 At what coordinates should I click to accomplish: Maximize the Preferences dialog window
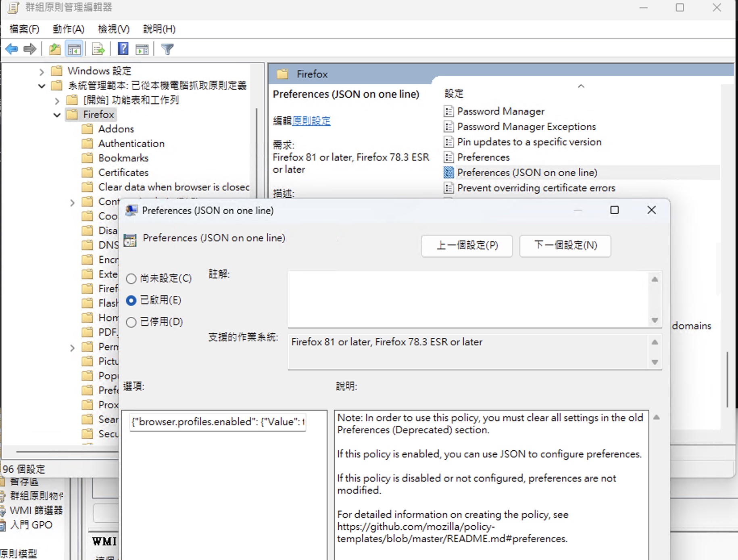coord(614,210)
